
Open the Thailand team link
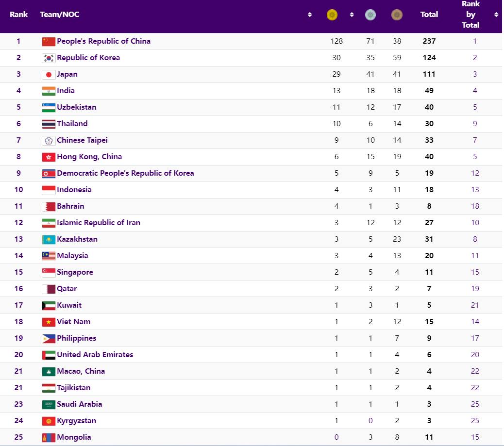(72, 124)
